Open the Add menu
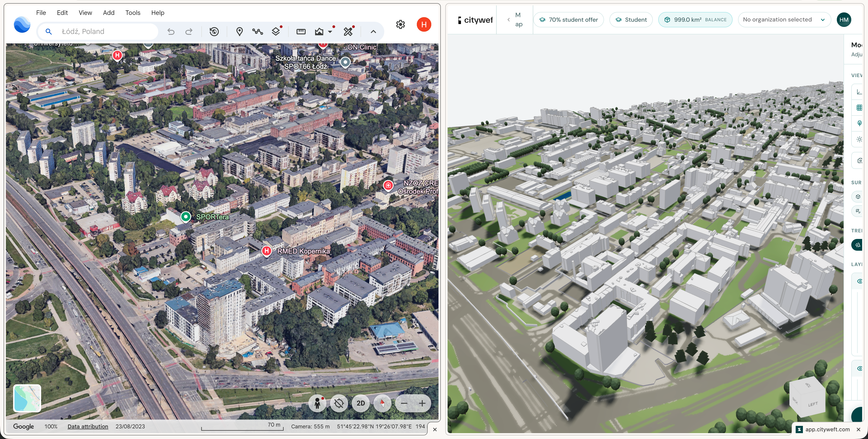This screenshot has width=868, height=439. pyautogui.click(x=108, y=12)
